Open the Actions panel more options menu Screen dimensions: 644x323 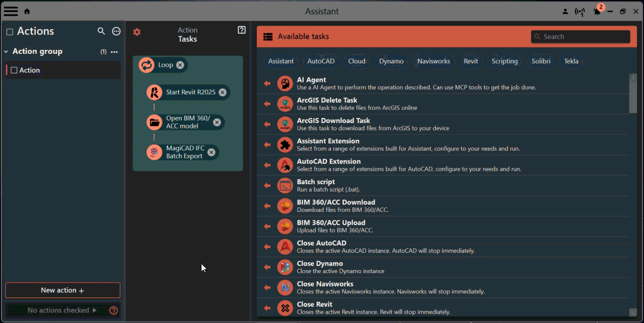117,31
